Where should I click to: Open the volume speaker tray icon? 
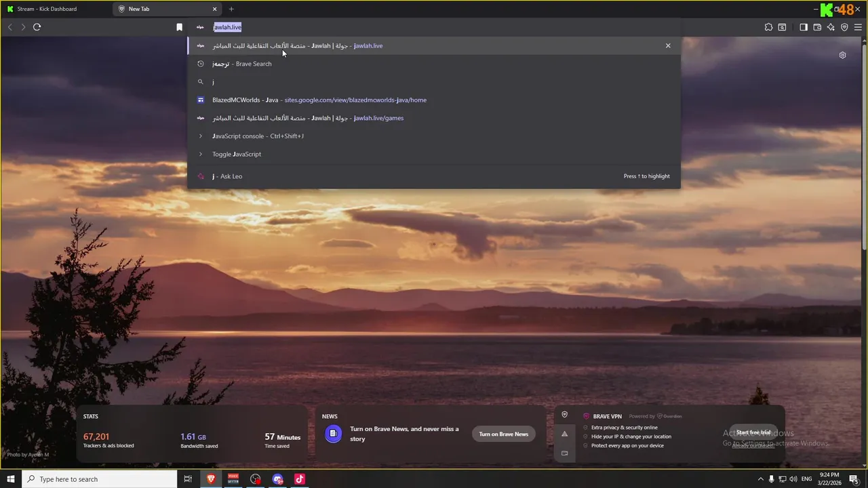coord(793,479)
